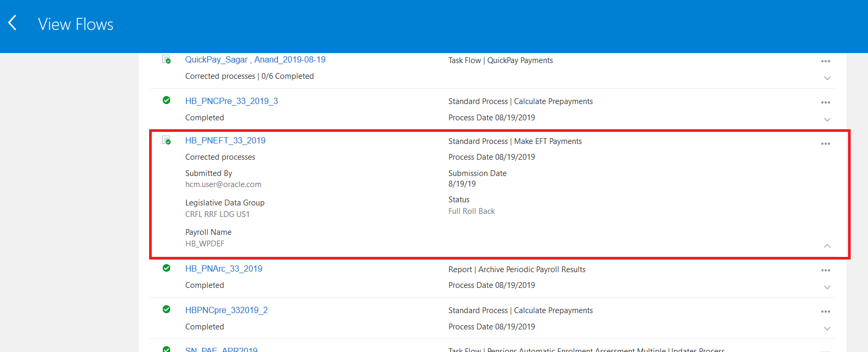Click 'Task Flow | QuickPay Payments' text
This screenshot has width=868, height=352.
coord(500,60)
